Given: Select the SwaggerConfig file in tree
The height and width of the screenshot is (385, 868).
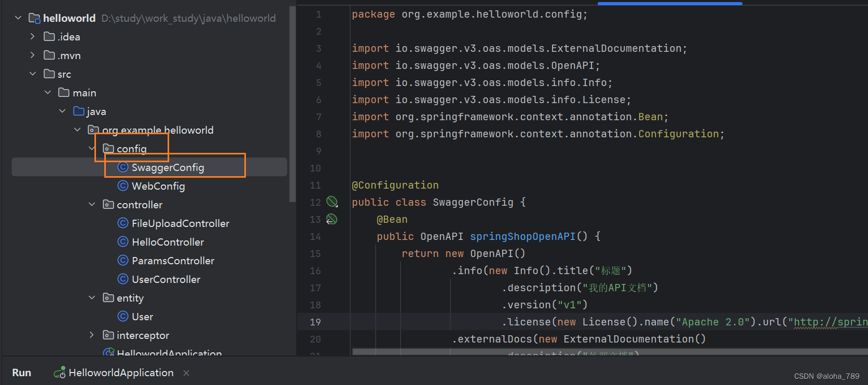Looking at the screenshot, I should point(149,167).
